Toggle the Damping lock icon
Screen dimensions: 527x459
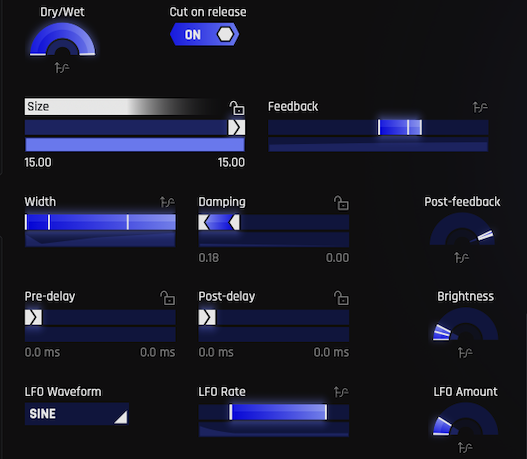click(x=341, y=203)
